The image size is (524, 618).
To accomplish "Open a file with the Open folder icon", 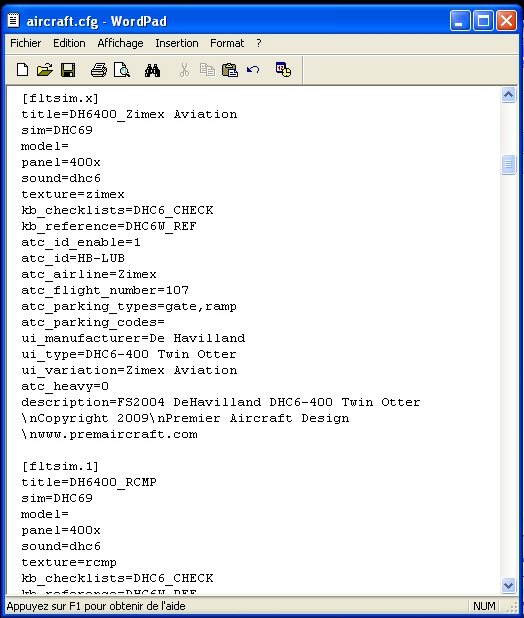I will [45, 70].
